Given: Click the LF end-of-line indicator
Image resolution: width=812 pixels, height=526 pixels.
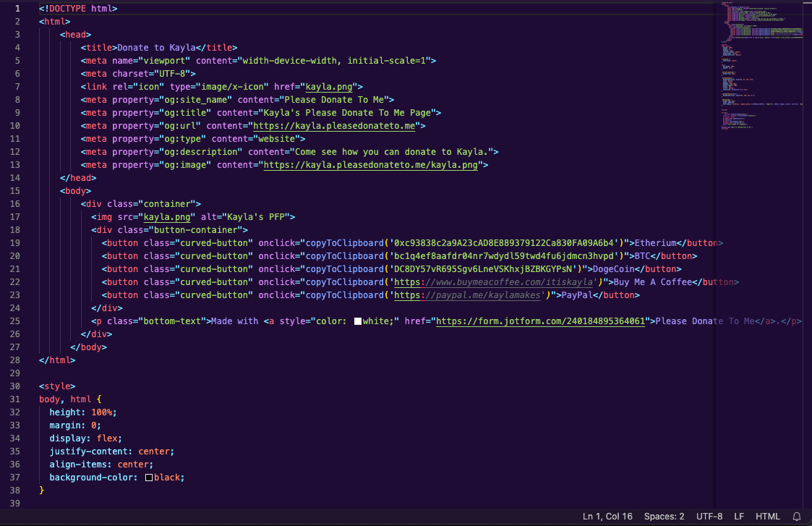Looking at the screenshot, I should (739, 516).
